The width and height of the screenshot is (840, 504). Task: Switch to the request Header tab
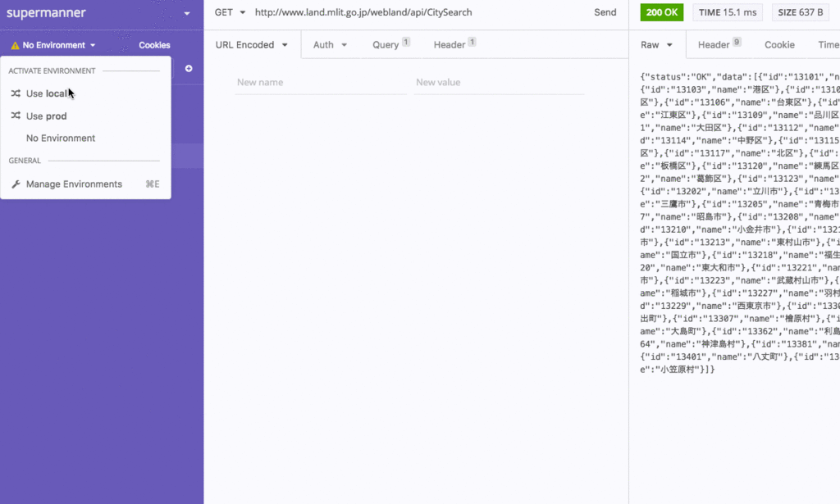click(x=454, y=44)
